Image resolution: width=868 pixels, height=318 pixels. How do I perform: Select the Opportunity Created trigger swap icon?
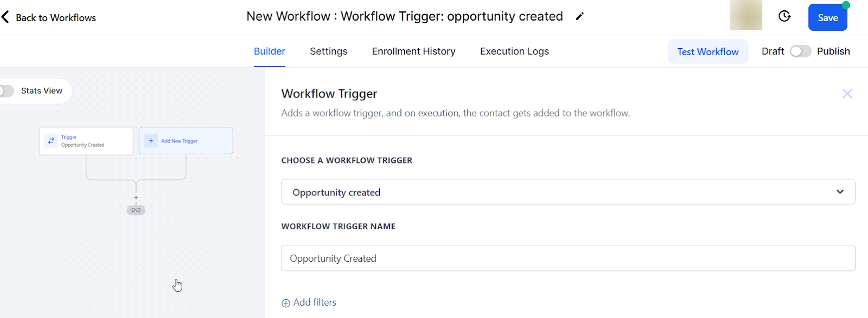[x=51, y=141]
